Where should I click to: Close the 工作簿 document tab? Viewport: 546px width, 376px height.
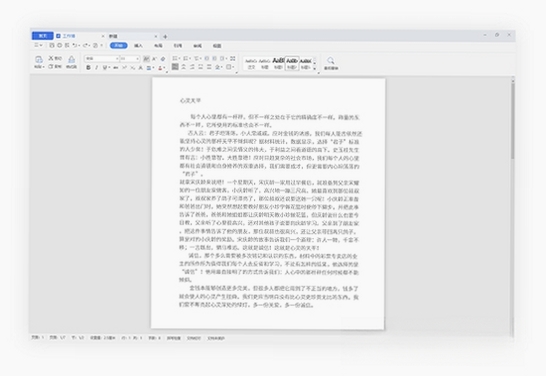103,36
